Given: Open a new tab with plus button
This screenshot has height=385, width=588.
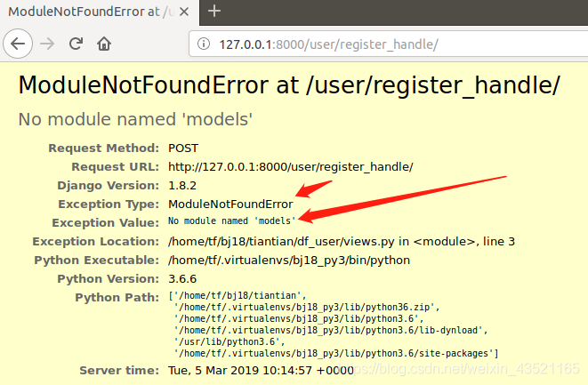Looking at the screenshot, I should pos(214,11).
